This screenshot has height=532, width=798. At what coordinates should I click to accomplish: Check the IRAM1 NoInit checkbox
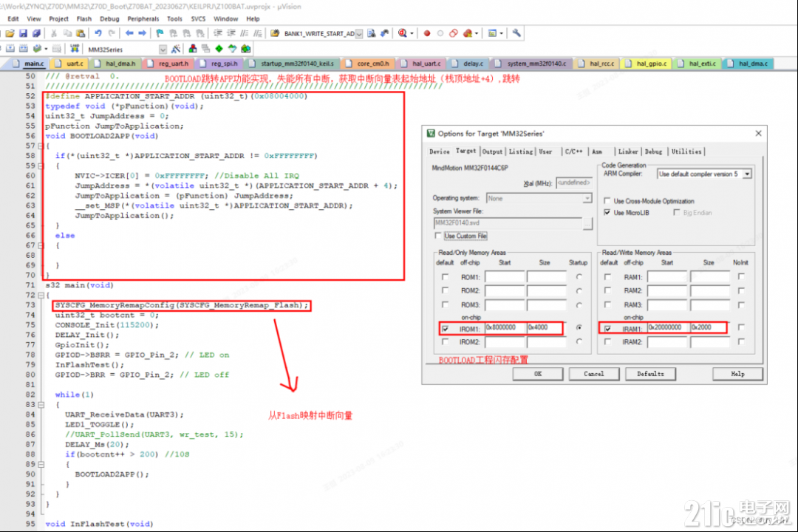click(741, 327)
